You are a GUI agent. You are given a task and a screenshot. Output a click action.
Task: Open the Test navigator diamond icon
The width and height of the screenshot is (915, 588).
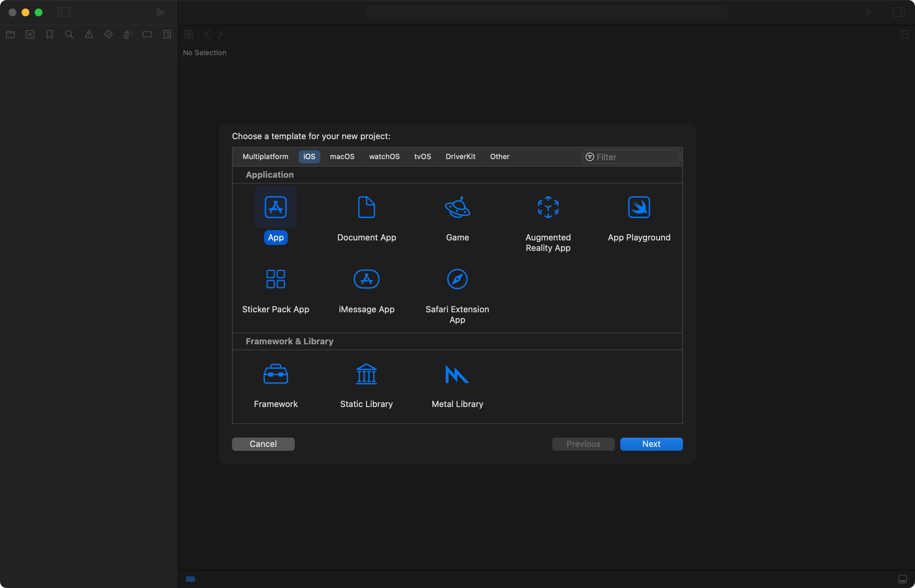pyautogui.click(x=108, y=34)
